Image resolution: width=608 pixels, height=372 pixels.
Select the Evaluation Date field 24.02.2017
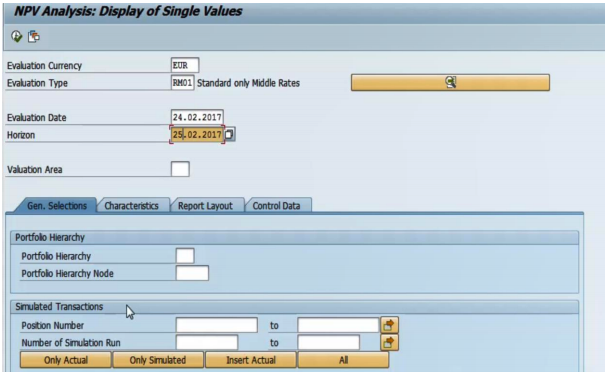click(x=197, y=117)
